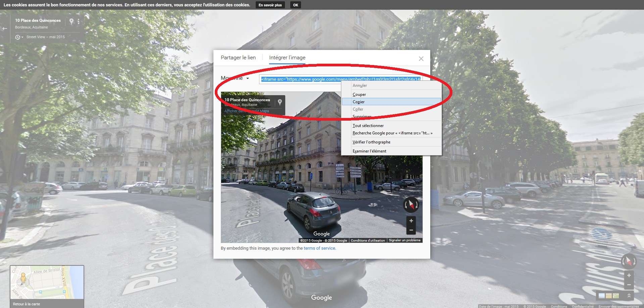This screenshot has height=308, width=644.
Task: Click Signaler un problème in the preview
Action: tap(404, 240)
